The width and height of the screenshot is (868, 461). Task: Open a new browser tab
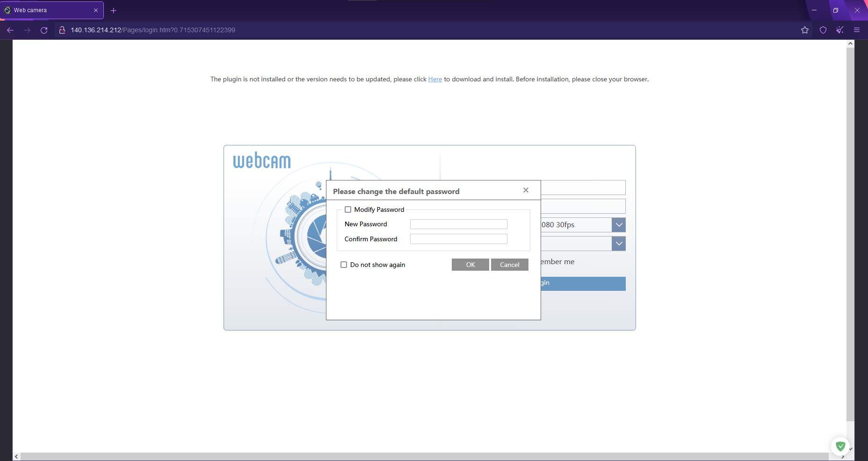pyautogui.click(x=113, y=10)
